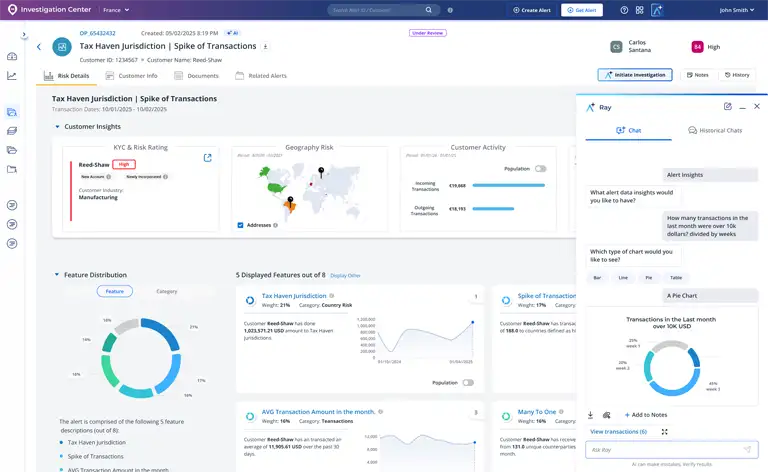Download the alert using title download icon

(x=265, y=47)
